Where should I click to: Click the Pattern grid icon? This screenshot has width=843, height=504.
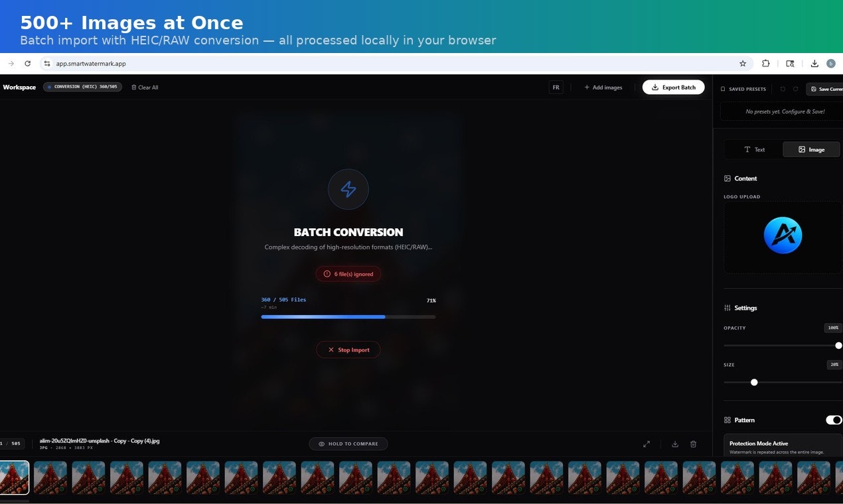pyautogui.click(x=728, y=420)
